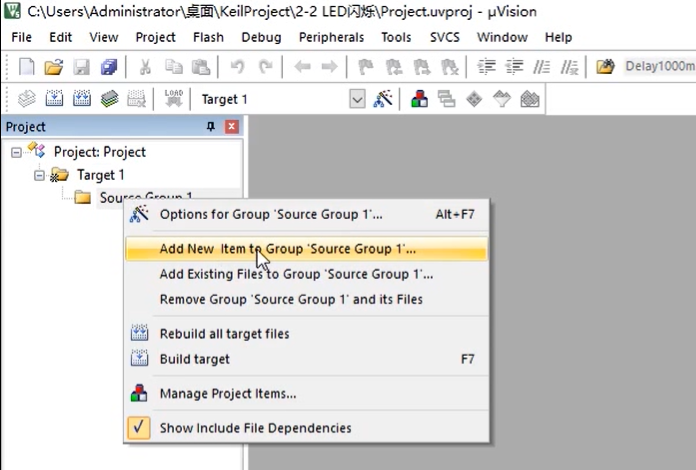Image resolution: width=696 pixels, height=470 pixels.
Task: Click the Pack Installer icon
Action: [530, 99]
